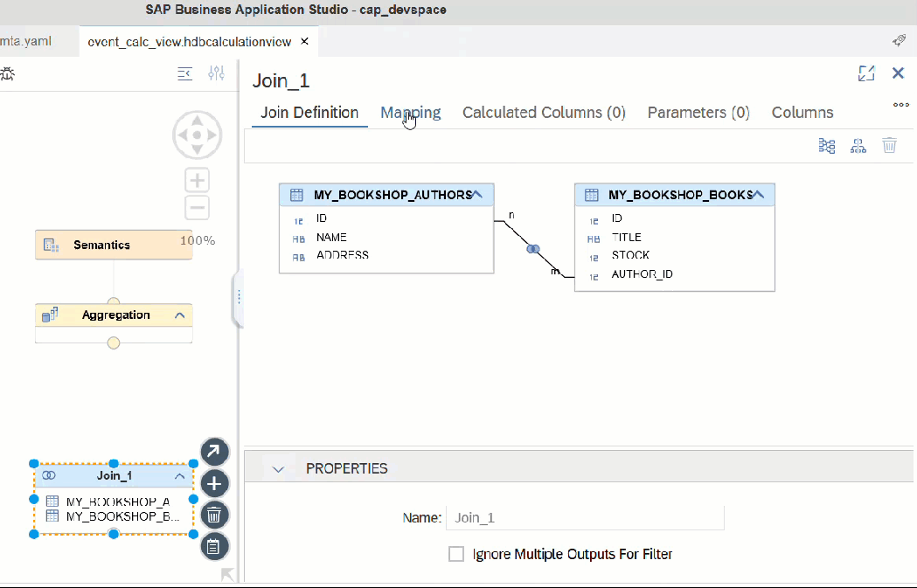Open the Parameters (0) tab
The width and height of the screenshot is (917, 588).
pyautogui.click(x=698, y=113)
